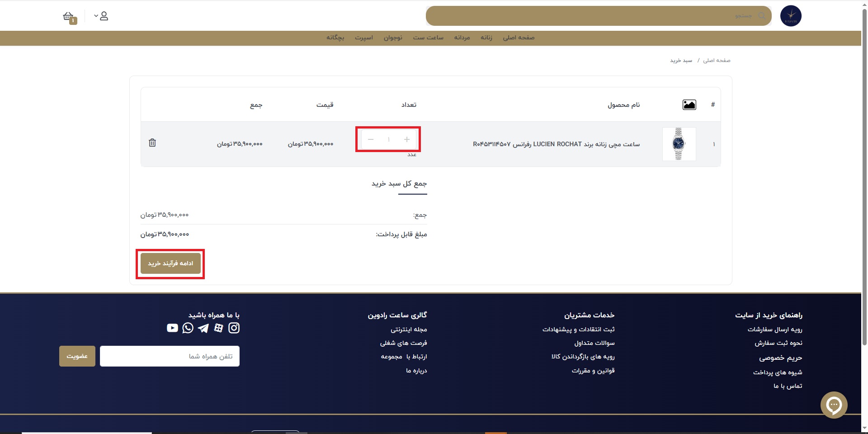Click the page vertical scrollbar thumb
Screen dimensions: 868x434
click(x=864, y=176)
